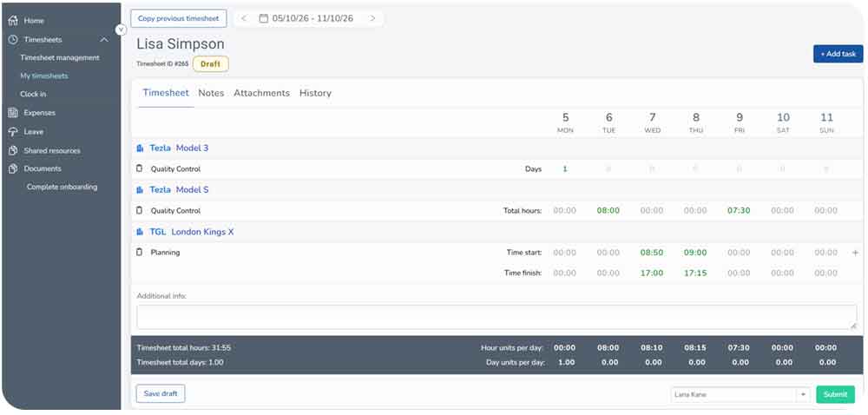The height and width of the screenshot is (415, 868).
Task: Click building icon beside Tezla Model 3
Action: pyautogui.click(x=140, y=148)
